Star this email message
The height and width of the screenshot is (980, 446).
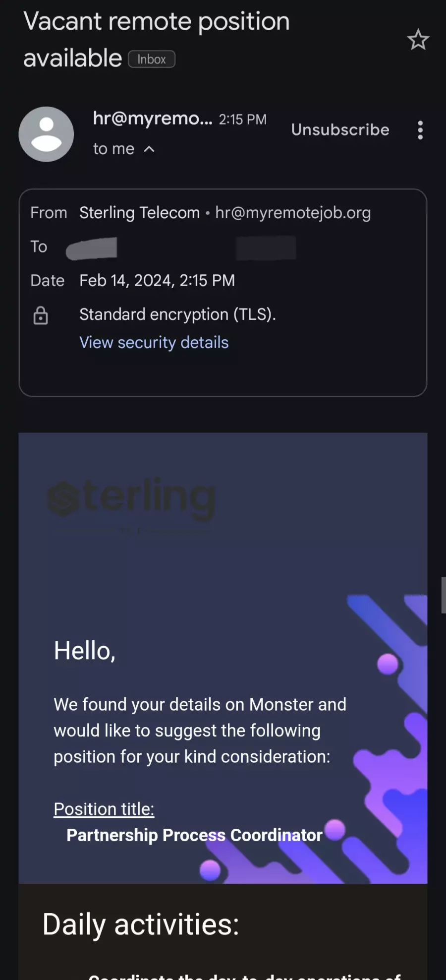click(x=418, y=40)
